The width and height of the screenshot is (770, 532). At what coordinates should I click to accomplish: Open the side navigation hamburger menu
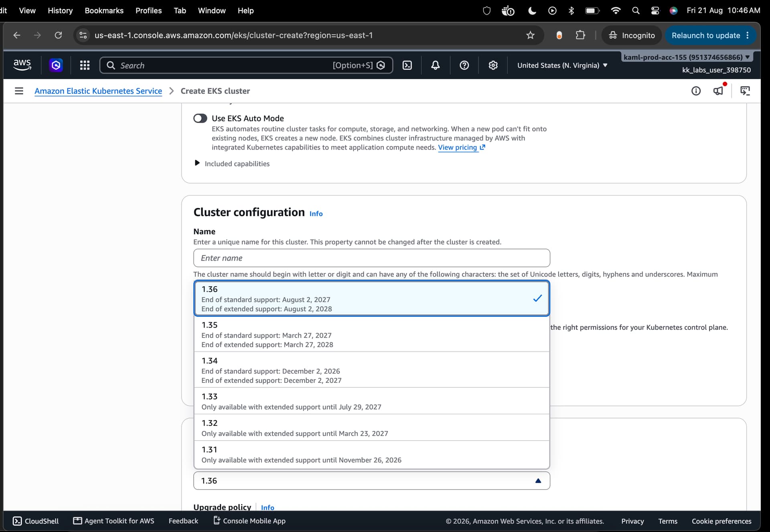(19, 91)
